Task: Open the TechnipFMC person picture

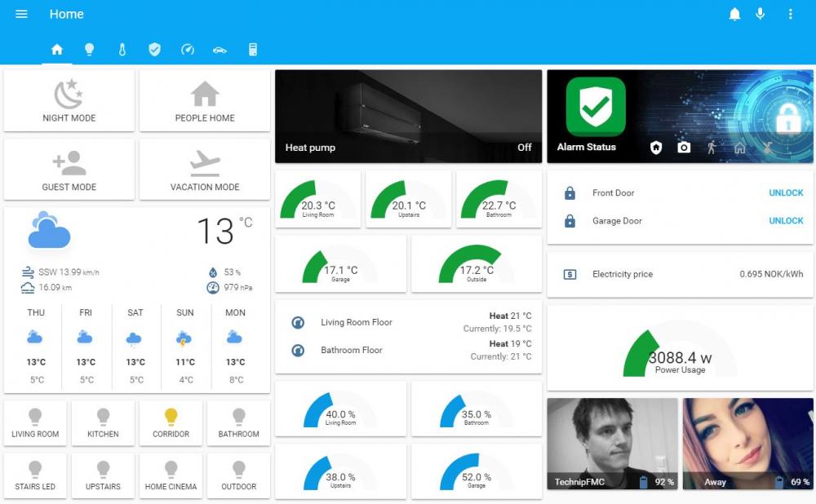Action: (x=612, y=443)
